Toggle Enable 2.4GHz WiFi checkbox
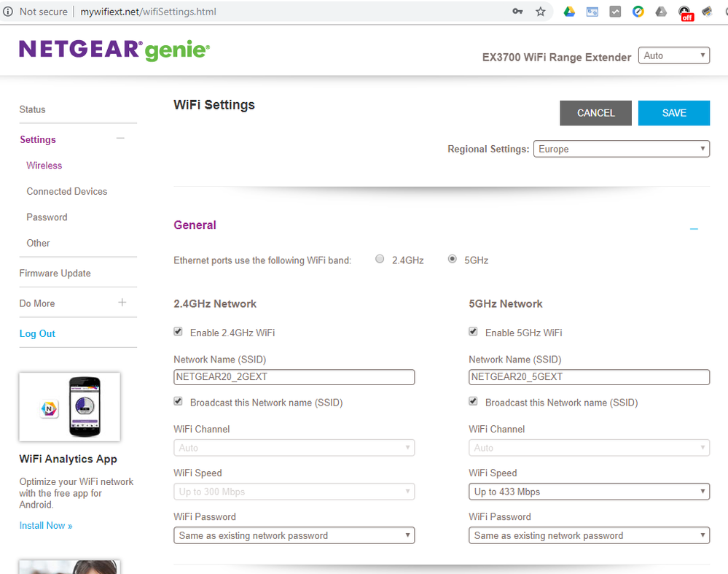Viewport: 728px width, 574px height. (179, 331)
